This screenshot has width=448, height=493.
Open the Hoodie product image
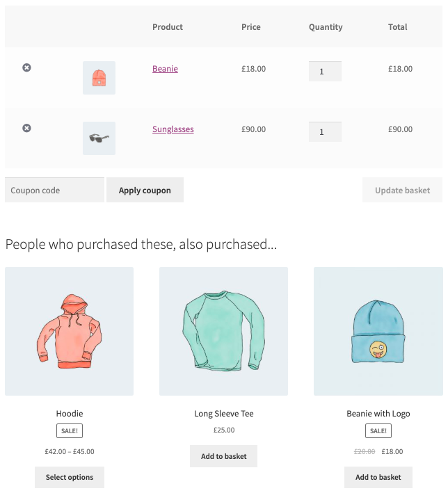click(x=70, y=332)
